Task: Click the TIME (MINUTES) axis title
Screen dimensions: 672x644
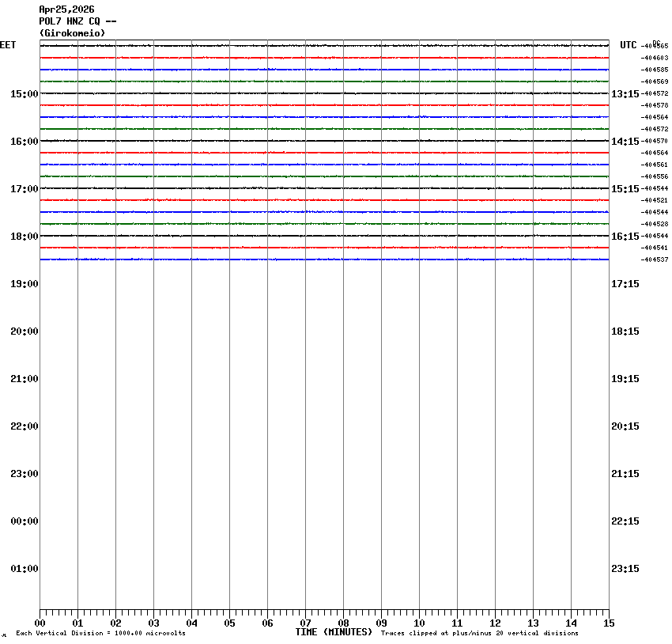Action: click(x=334, y=632)
